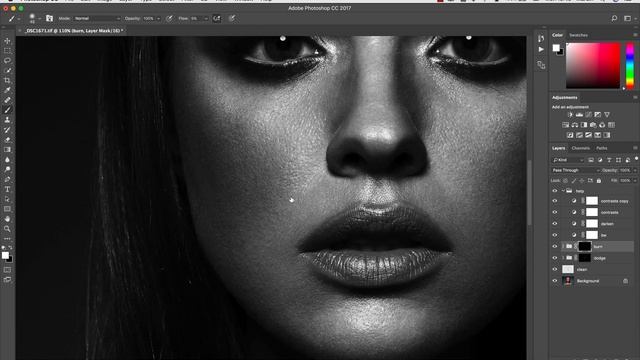Expand the dodge layer group

pyautogui.click(x=563, y=258)
